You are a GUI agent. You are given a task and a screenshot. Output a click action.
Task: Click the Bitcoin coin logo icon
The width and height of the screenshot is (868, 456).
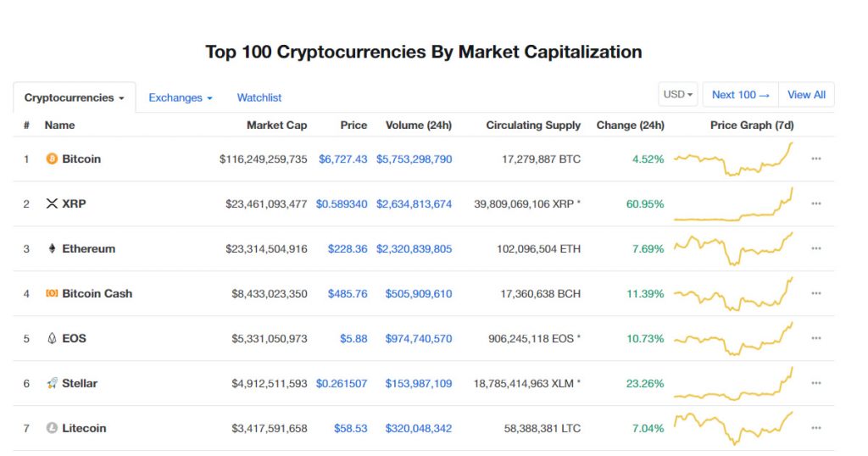point(52,158)
